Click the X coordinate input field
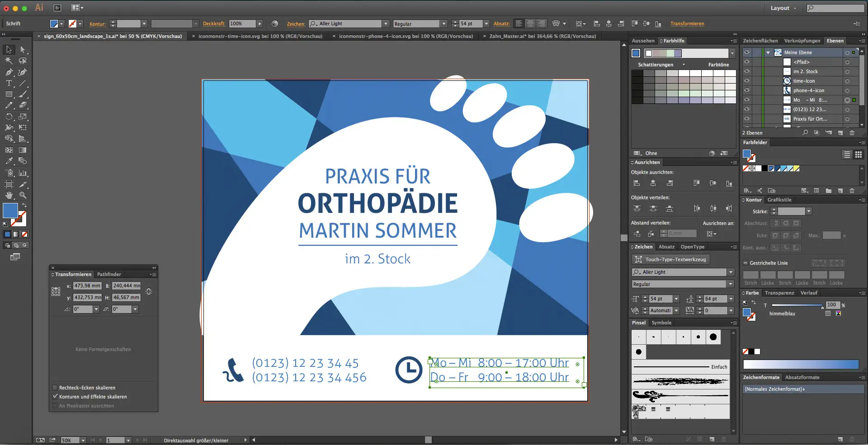The width and height of the screenshot is (868, 445). (87, 286)
